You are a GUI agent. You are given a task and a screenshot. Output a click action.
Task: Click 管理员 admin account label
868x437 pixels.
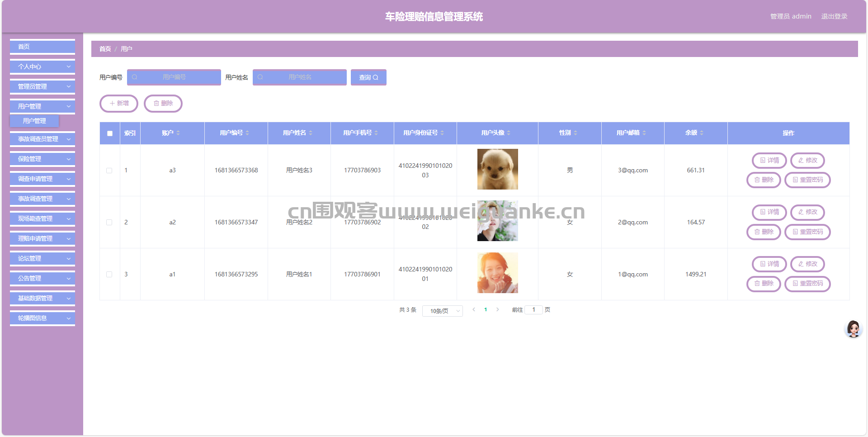pos(791,16)
